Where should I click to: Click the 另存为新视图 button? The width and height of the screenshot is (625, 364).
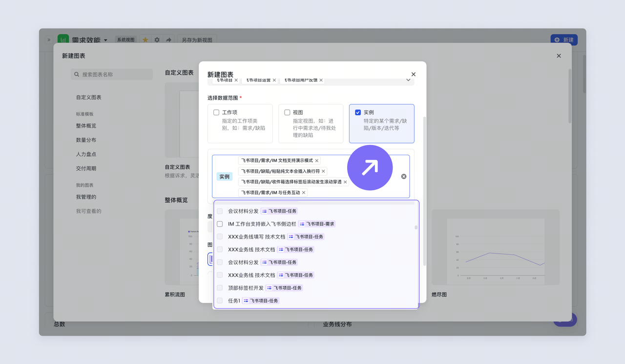(197, 40)
